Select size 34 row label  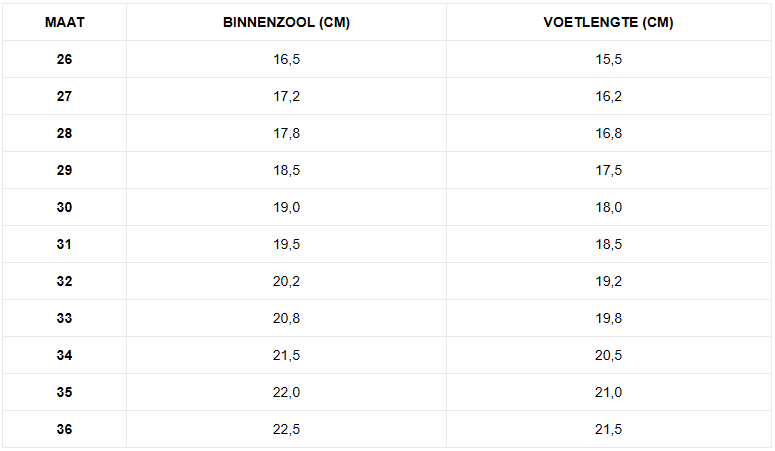pos(64,355)
